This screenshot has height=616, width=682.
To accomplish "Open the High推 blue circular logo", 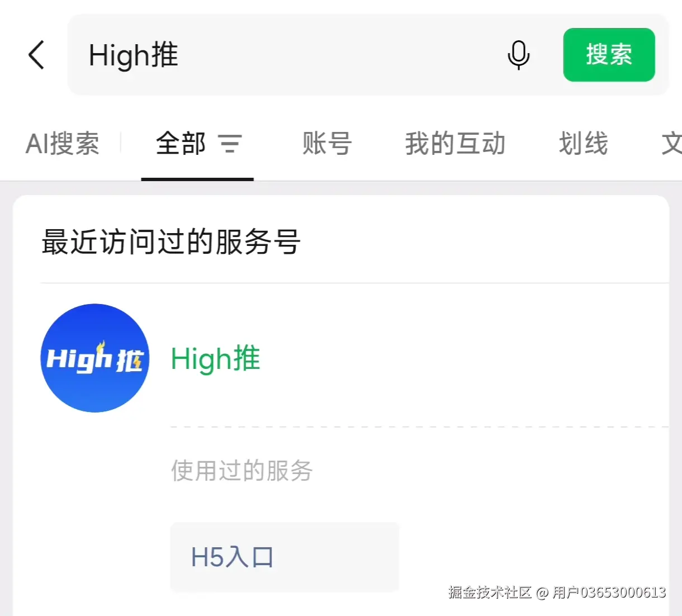I will pos(95,358).
